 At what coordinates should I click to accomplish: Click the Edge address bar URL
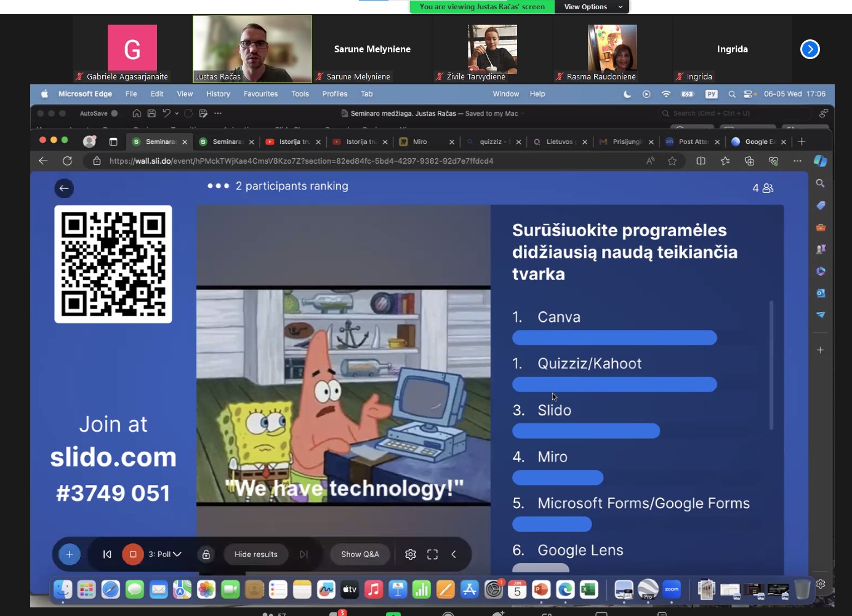(301, 161)
